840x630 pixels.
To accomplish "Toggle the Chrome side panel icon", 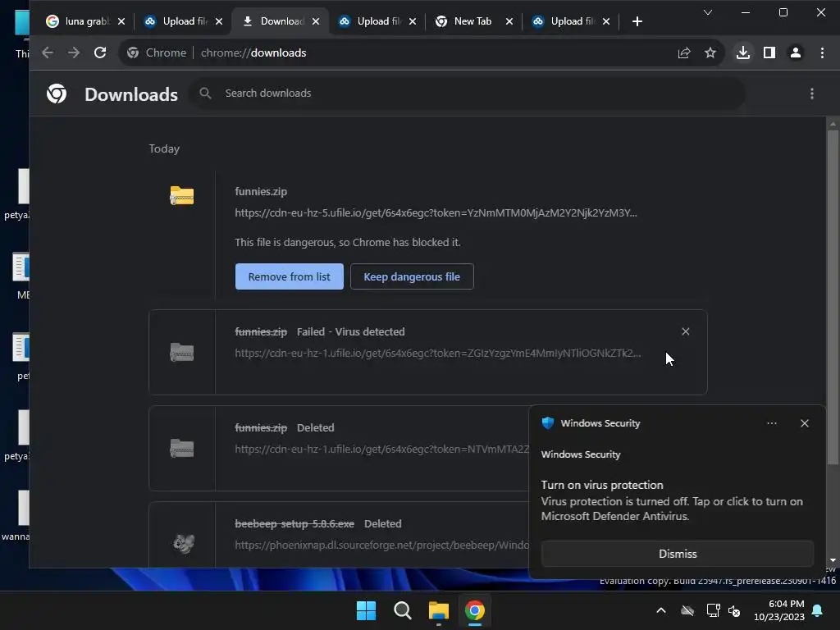I will click(769, 52).
